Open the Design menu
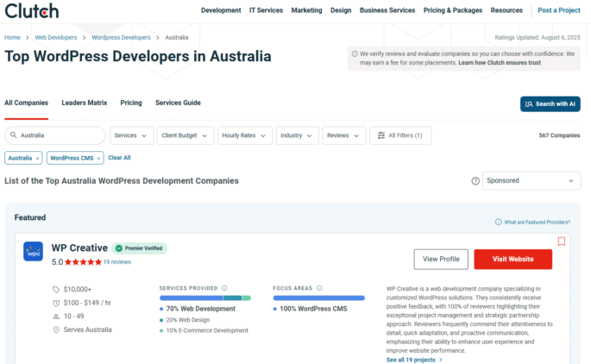Screen dimensions: 591x364 tap(341, 10)
